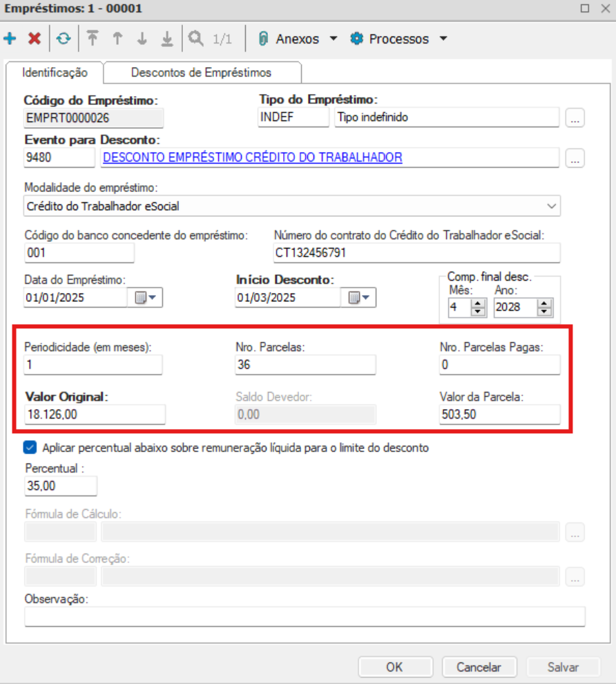Increase the Mês value
The image size is (616, 684).
pyautogui.click(x=478, y=303)
